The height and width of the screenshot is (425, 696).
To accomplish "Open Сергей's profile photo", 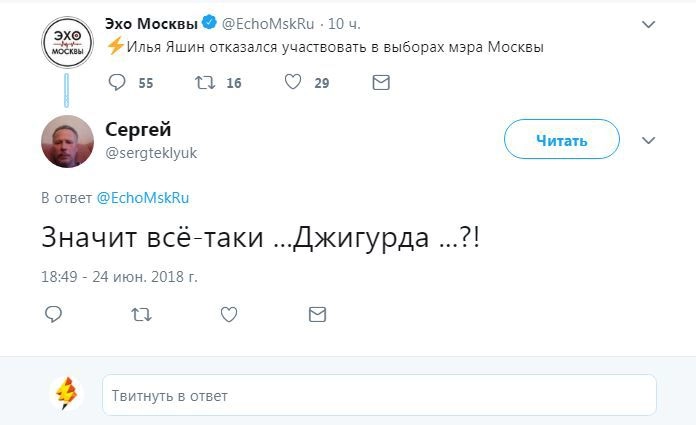I will point(67,141).
